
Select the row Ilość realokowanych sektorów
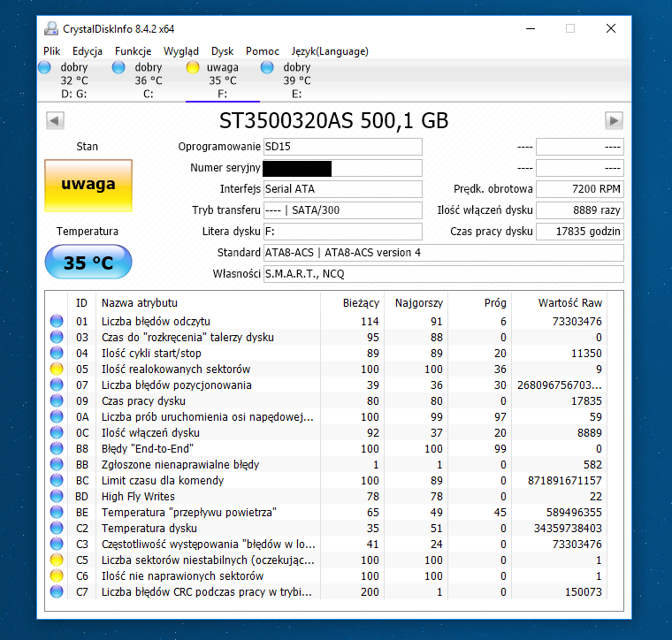(x=326, y=369)
